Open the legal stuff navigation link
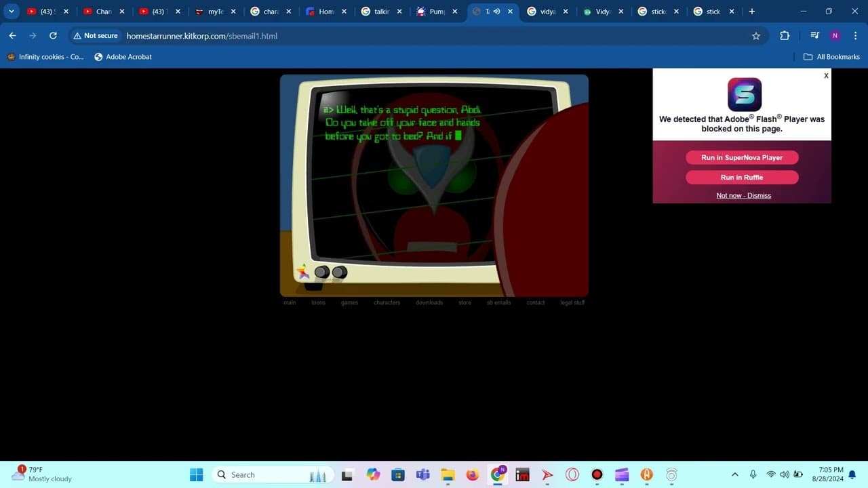868x488 pixels. click(572, 302)
